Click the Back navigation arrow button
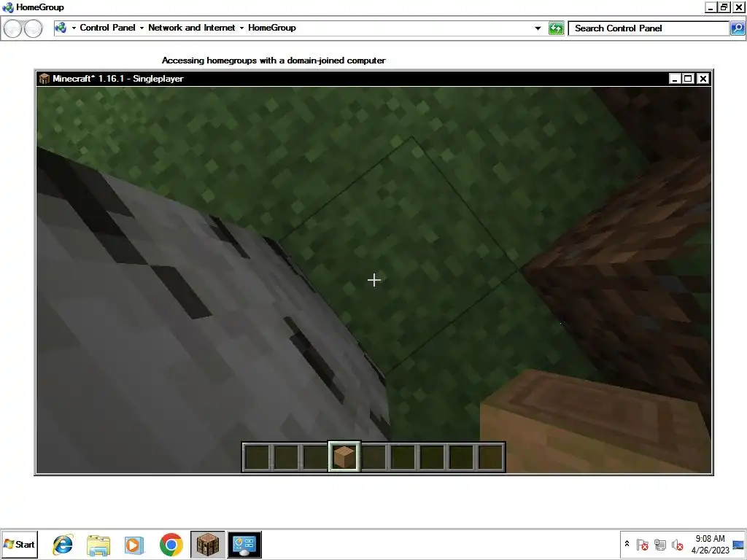747x560 pixels. coord(13,28)
